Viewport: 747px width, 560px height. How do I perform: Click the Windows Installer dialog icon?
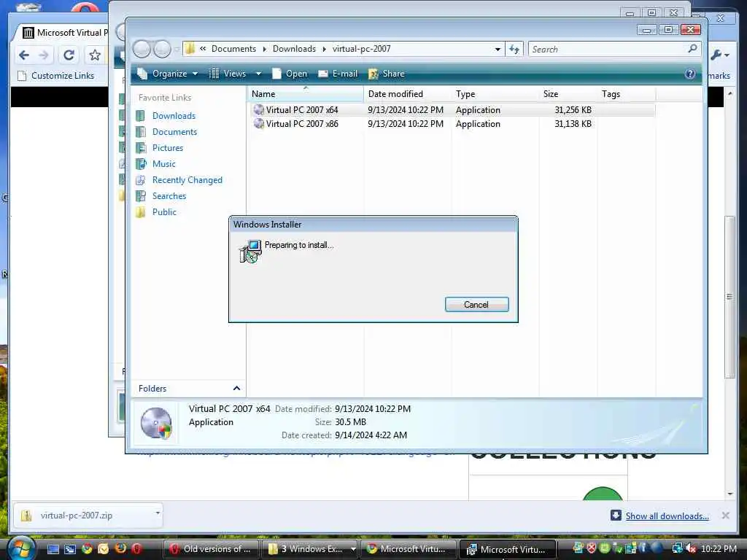250,252
